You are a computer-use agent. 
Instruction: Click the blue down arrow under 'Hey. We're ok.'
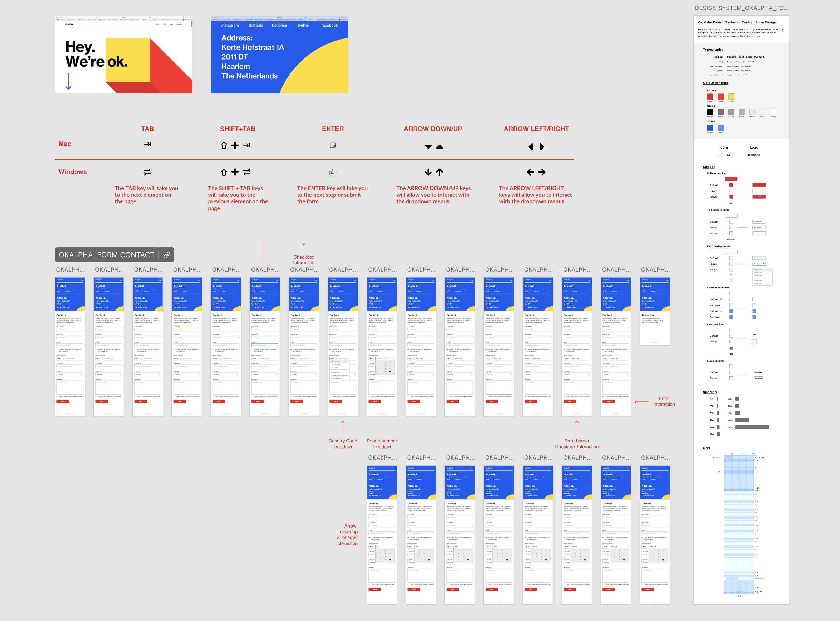pos(68,81)
